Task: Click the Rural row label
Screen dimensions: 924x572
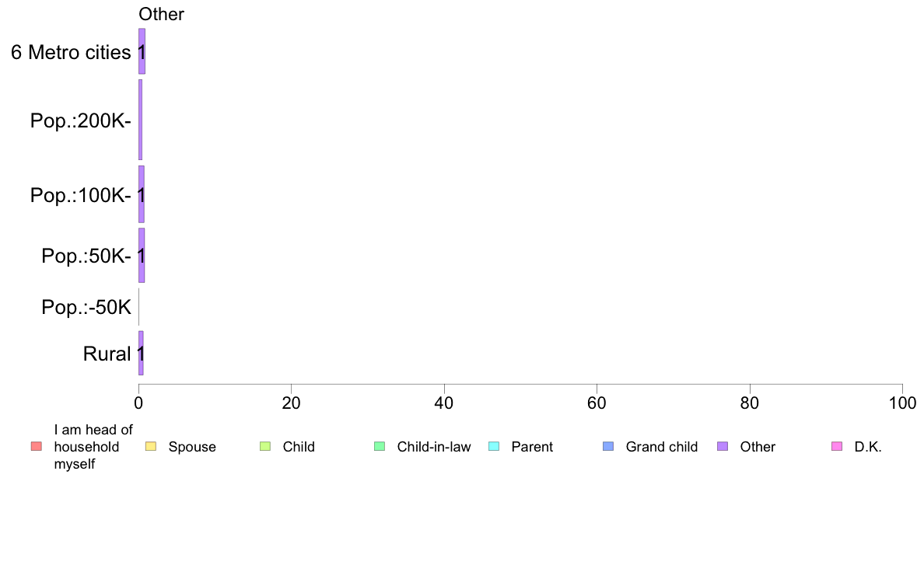Action: pyautogui.click(x=107, y=354)
